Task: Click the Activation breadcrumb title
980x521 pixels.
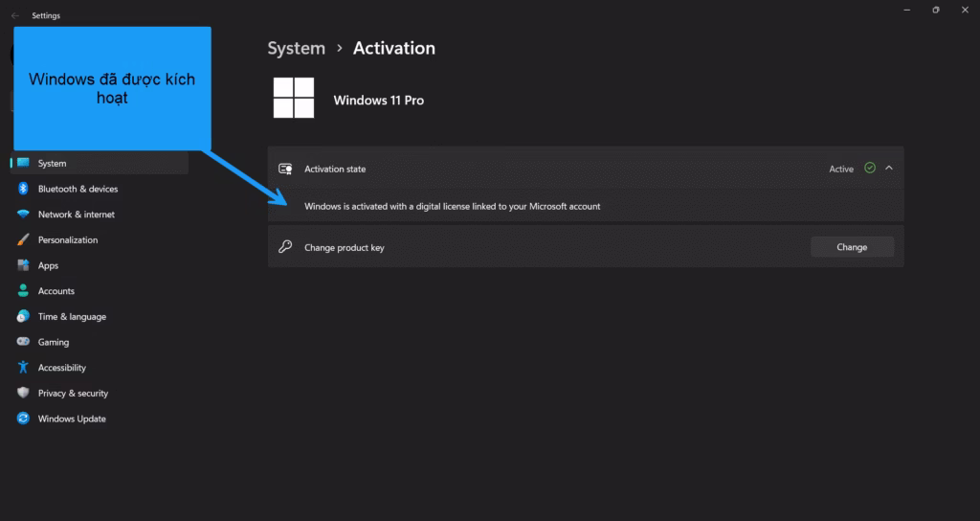Action: click(x=393, y=48)
